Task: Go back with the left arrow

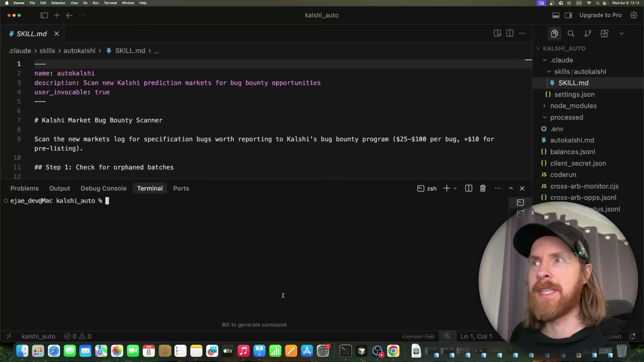Action: [69, 15]
